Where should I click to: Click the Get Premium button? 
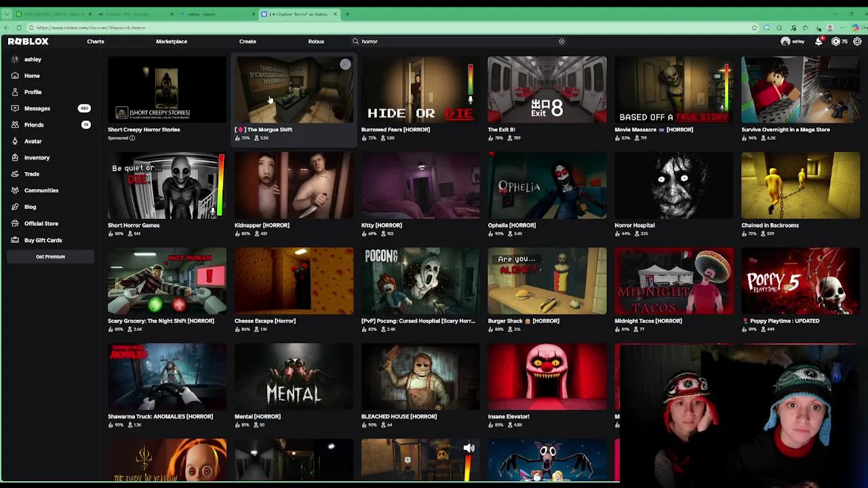[x=50, y=257]
